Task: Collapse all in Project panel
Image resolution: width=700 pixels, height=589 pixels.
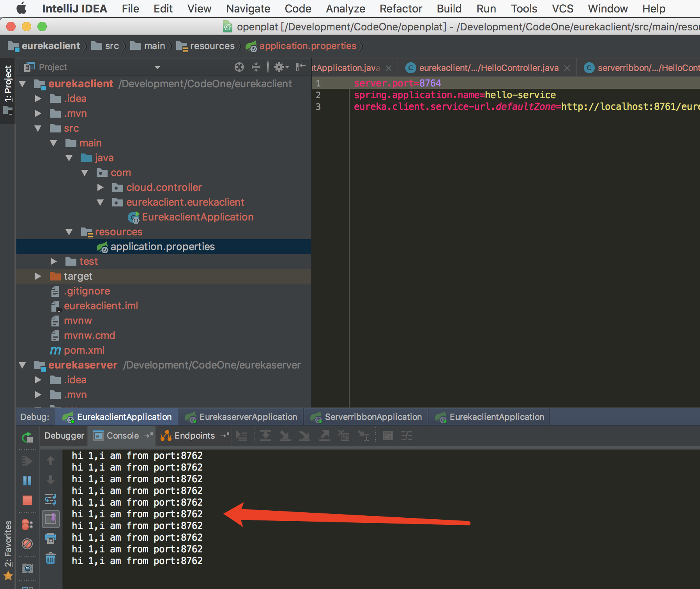Action: point(256,67)
